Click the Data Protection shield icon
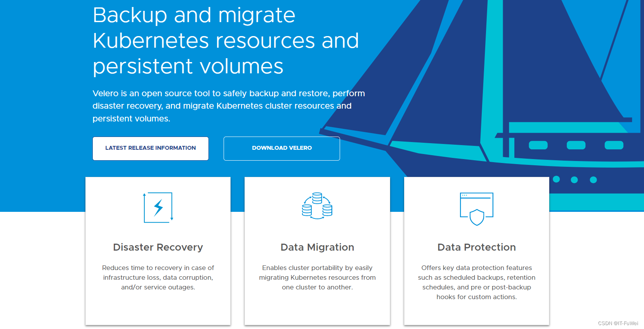Screen dimensions: 644x329 (x=477, y=209)
